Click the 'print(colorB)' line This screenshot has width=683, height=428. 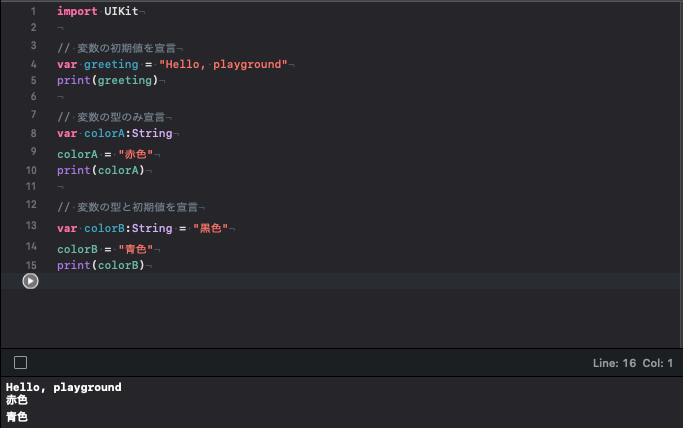coord(101,265)
